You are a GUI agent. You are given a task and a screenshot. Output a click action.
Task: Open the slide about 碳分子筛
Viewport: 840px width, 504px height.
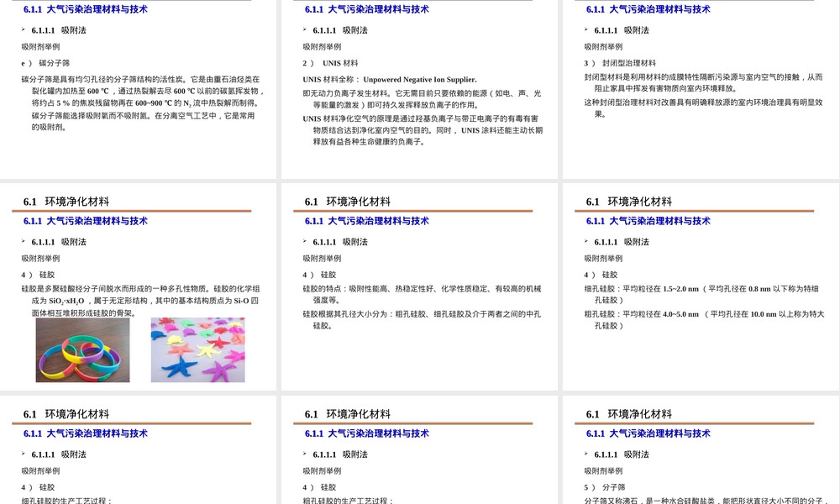pyautogui.click(x=139, y=89)
